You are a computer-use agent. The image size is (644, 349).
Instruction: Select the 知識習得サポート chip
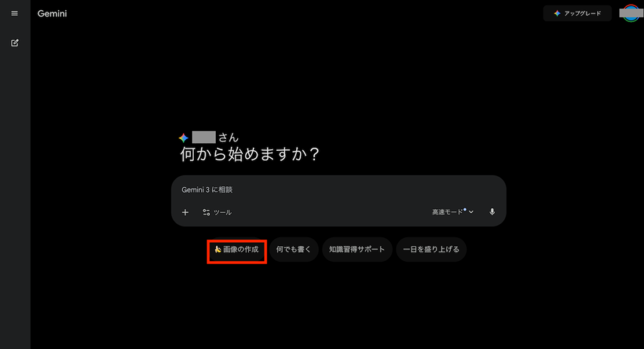point(357,249)
